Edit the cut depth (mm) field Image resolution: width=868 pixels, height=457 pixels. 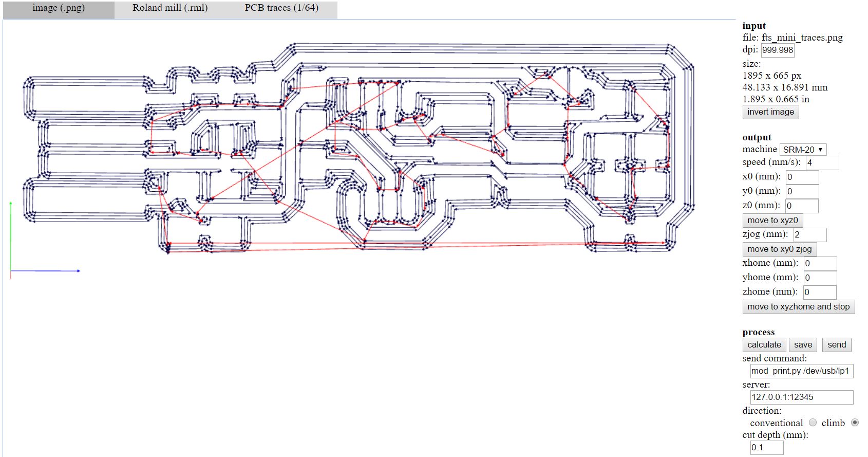(767, 448)
